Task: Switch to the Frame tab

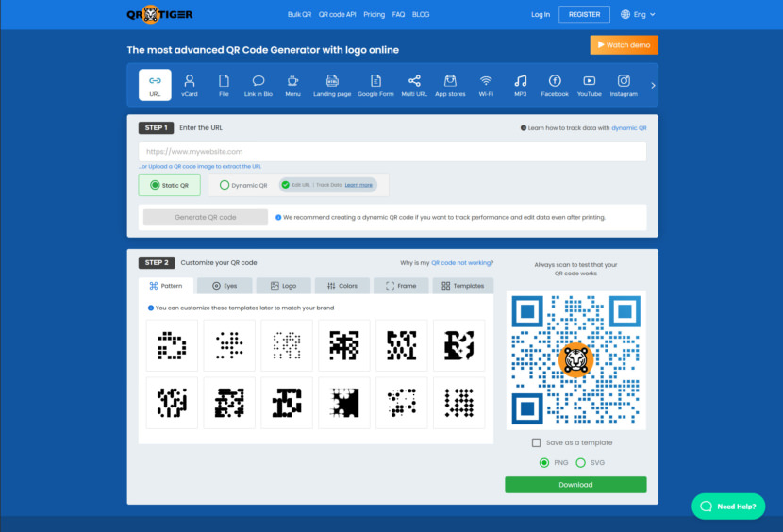Action: coord(401,286)
